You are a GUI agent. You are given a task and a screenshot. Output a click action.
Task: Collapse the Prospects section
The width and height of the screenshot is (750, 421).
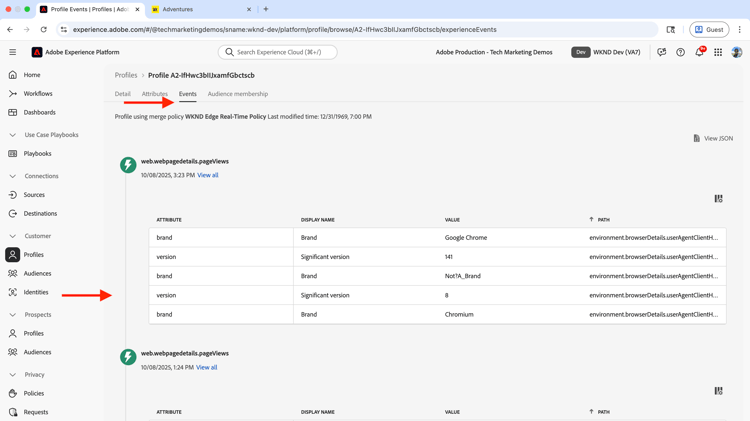(12, 315)
